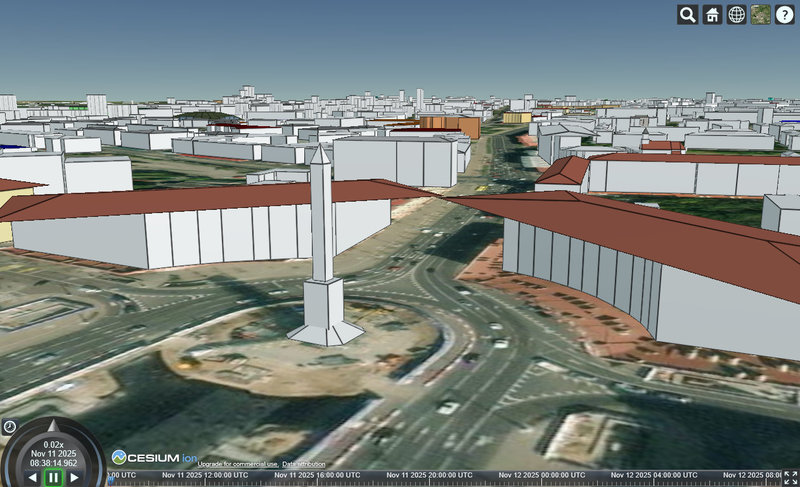Image resolution: width=800 pixels, height=487 pixels.
Task: Open the Data attribution link
Action: (303, 464)
